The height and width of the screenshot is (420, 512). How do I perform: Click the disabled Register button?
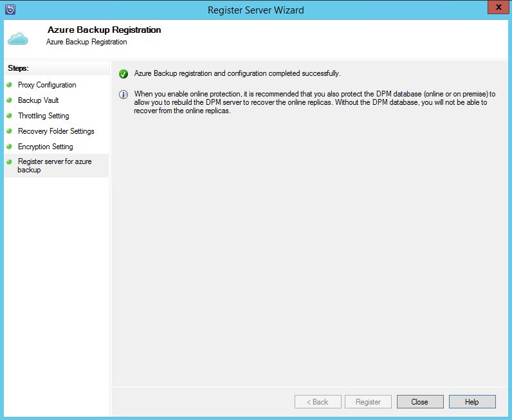click(368, 402)
